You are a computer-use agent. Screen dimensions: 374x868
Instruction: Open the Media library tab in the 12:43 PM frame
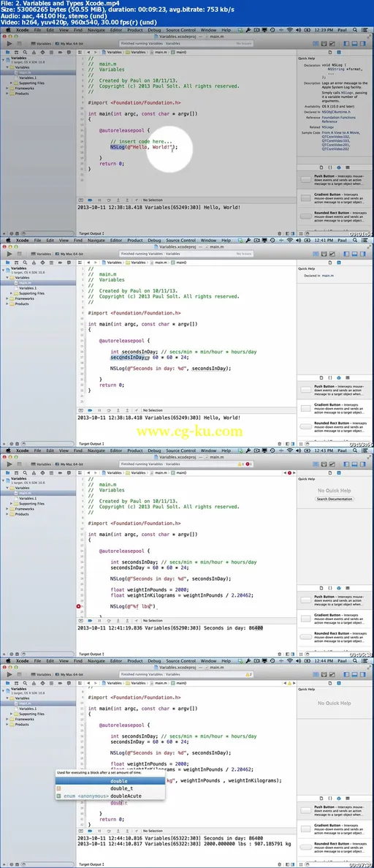tap(348, 588)
